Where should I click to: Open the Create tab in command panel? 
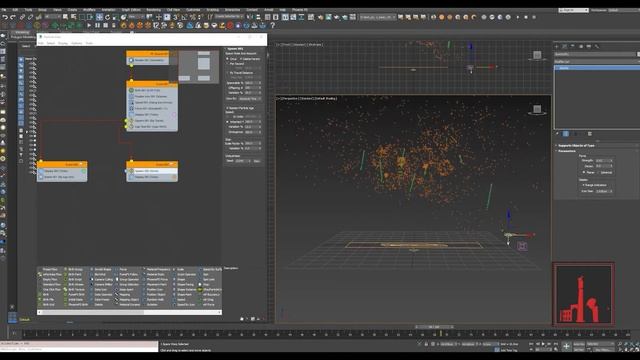point(557,47)
